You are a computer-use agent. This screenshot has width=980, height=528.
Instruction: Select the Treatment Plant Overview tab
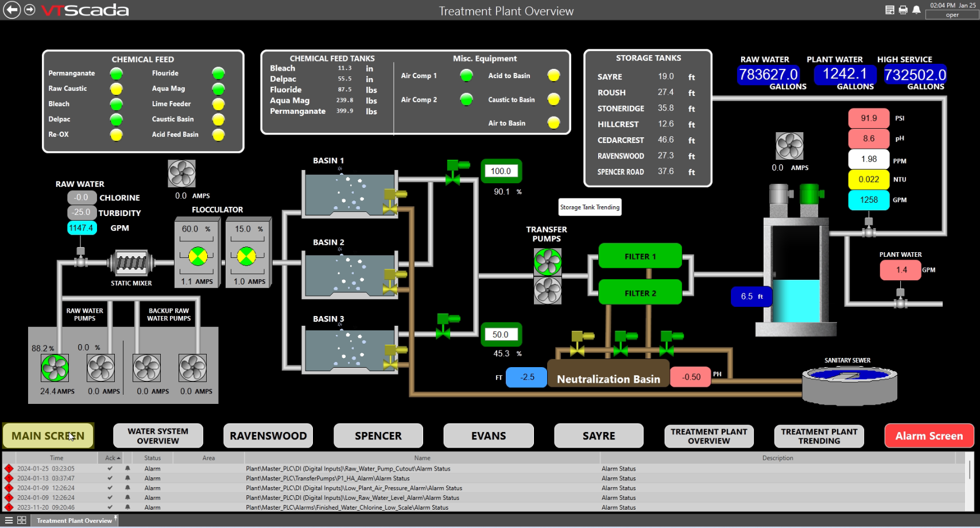click(x=75, y=520)
